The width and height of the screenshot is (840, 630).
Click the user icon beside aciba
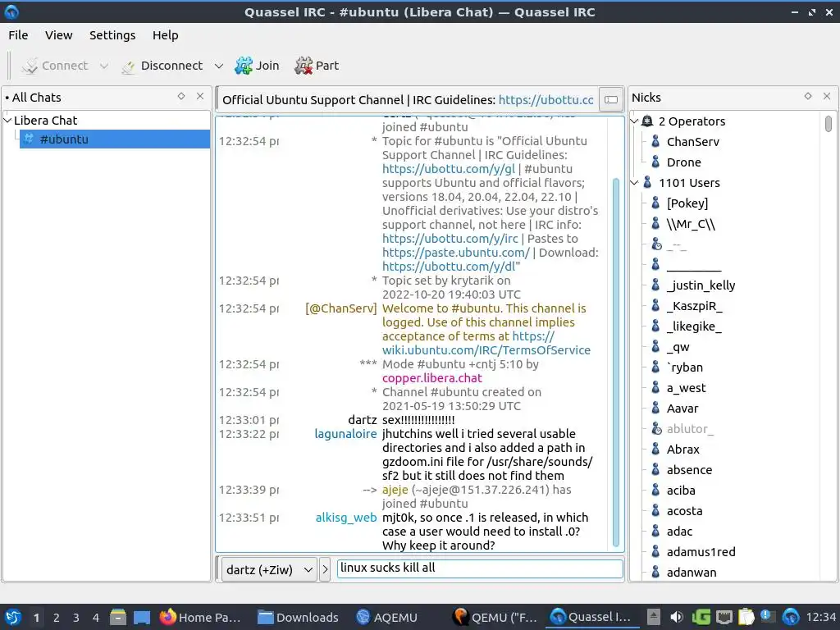point(655,491)
